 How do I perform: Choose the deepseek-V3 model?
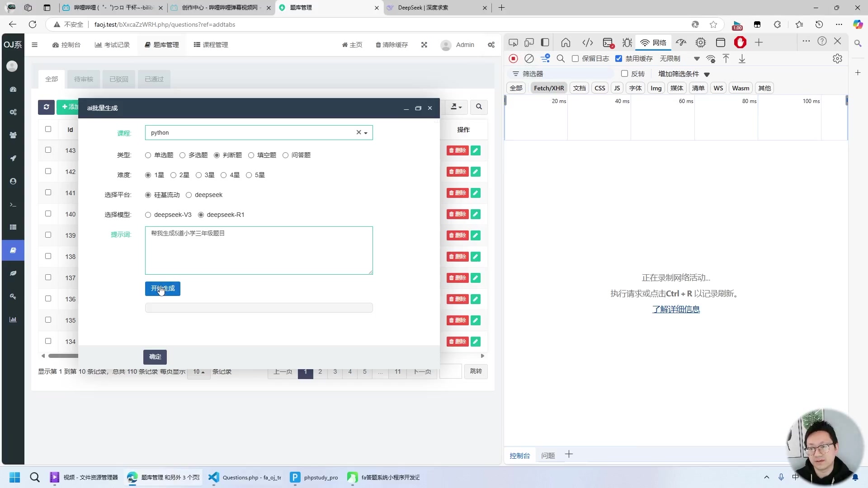(148, 215)
